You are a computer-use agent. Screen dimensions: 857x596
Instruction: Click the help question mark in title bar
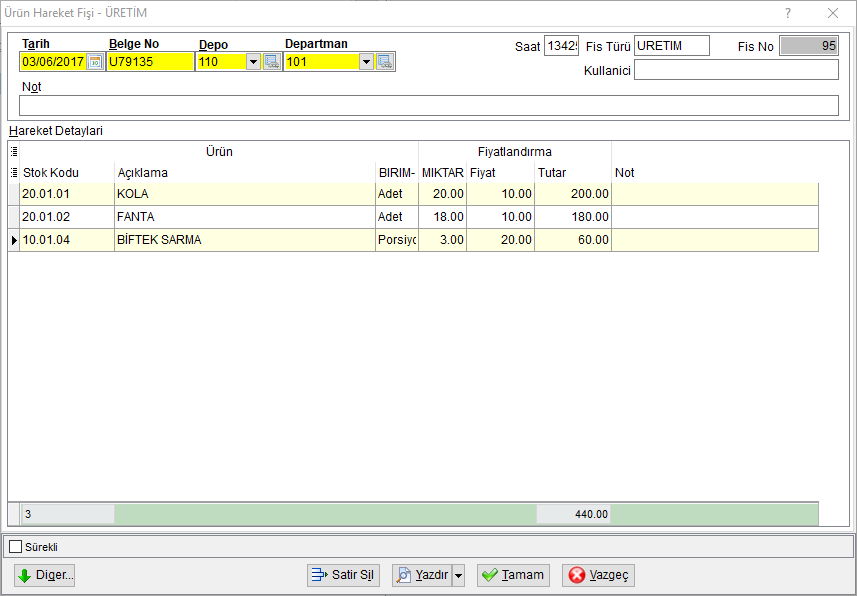click(788, 13)
